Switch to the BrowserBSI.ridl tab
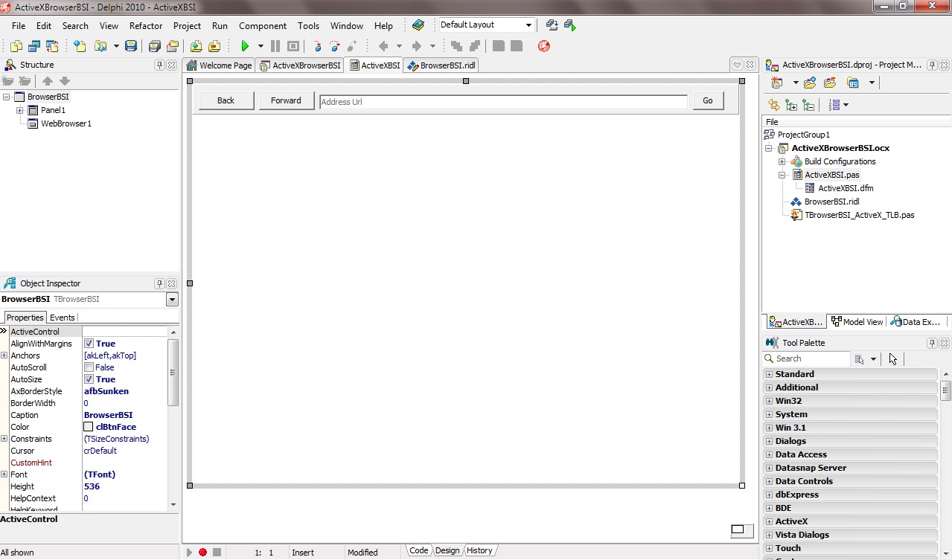952x560 pixels. click(x=441, y=65)
